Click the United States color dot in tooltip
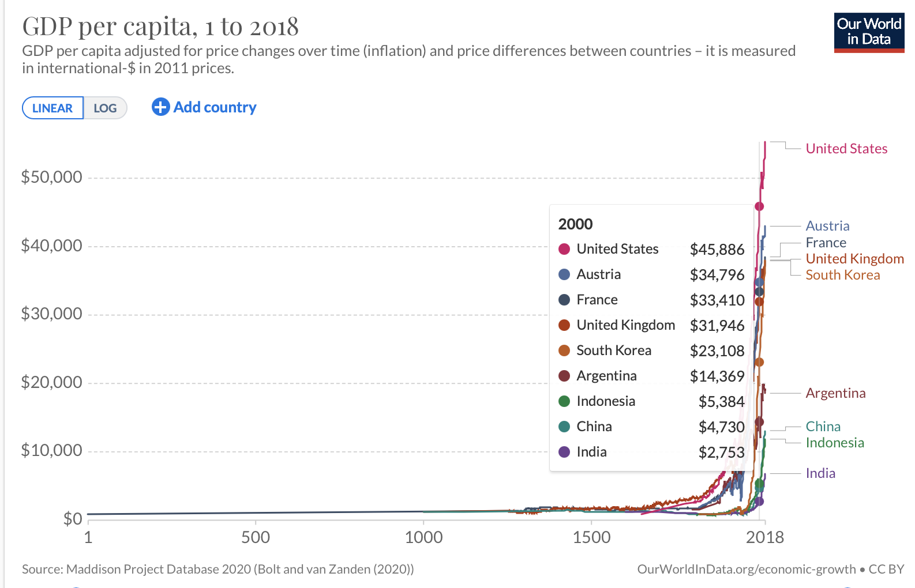 tap(564, 249)
